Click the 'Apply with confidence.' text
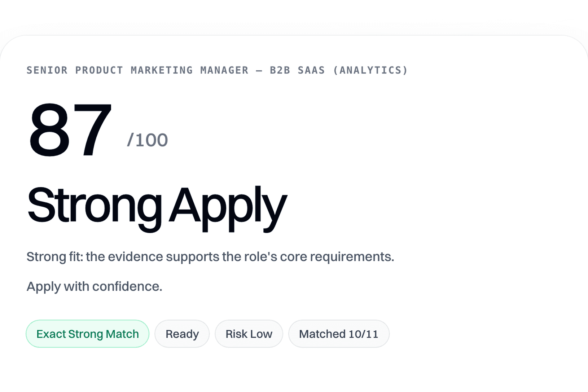 coord(95,286)
